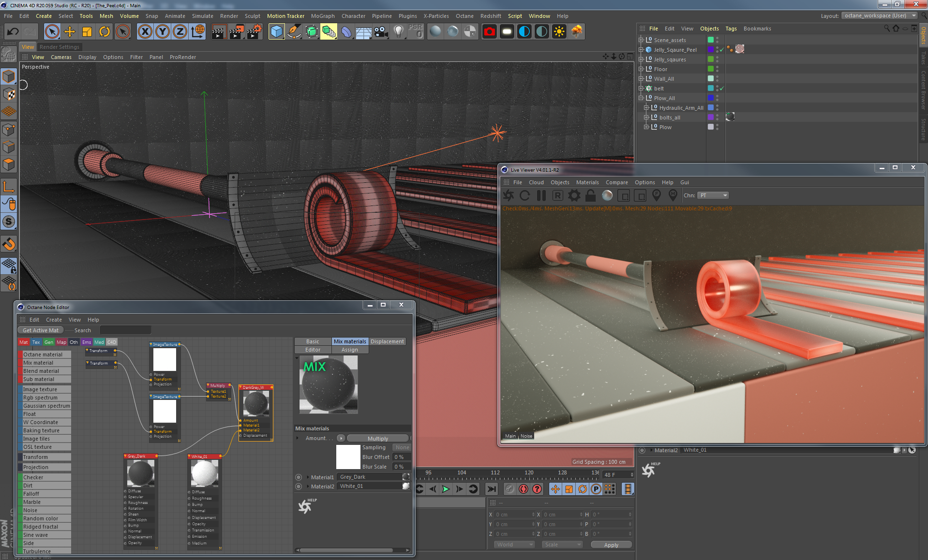Toggle the checkmark next to Jelly_Sqaure_Peel
The width and height of the screenshot is (928, 560).
pyautogui.click(x=721, y=49)
